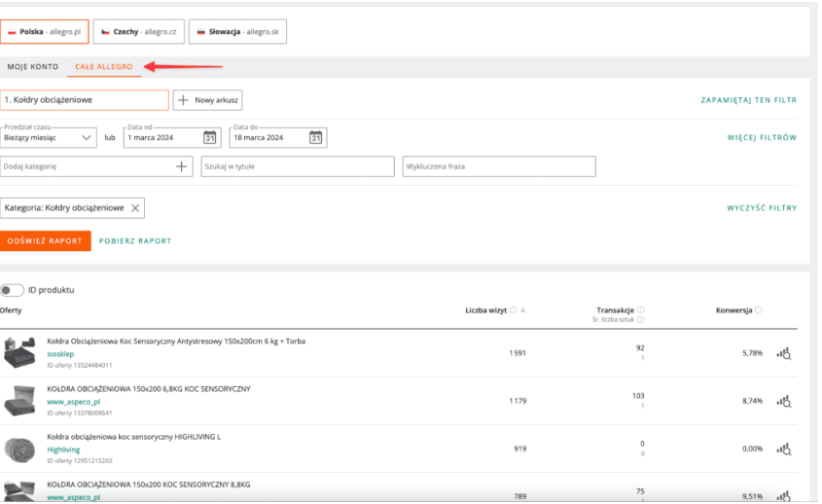The image size is (822, 504).
Task: Click transactions value 92
Action: (640, 347)
